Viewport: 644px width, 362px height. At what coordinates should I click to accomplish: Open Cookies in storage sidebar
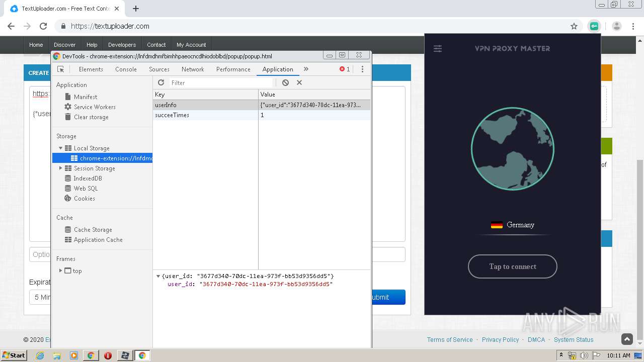(84, 199)
